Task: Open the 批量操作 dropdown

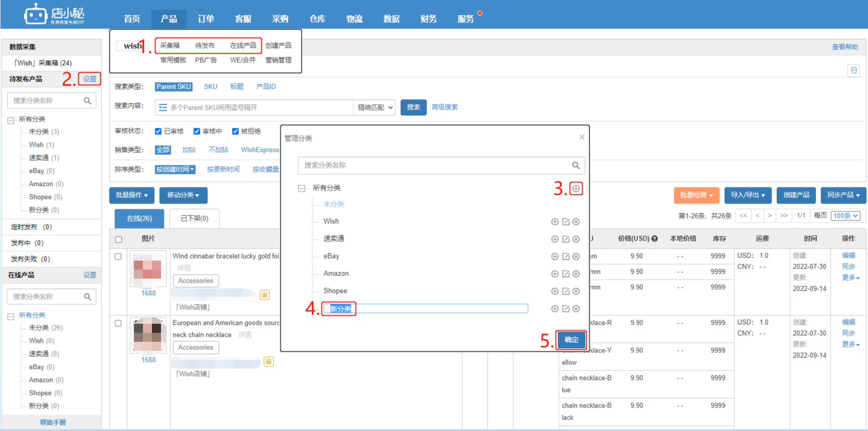Action: pos(132,195)
